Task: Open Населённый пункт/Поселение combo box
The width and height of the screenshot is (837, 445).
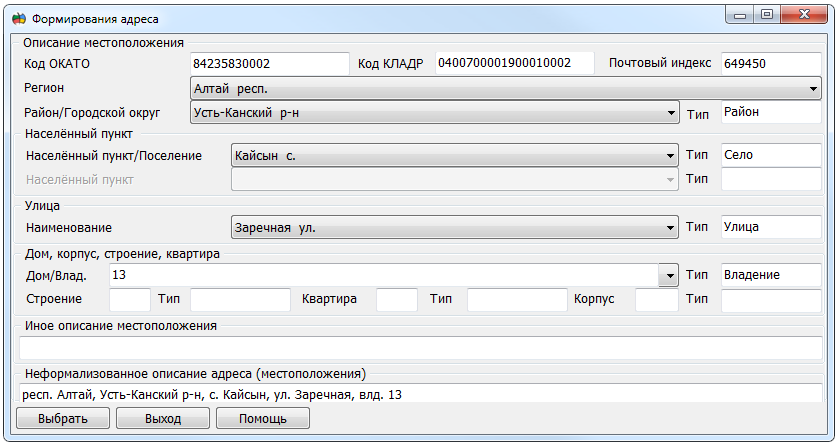Action: tap(671, 156)
